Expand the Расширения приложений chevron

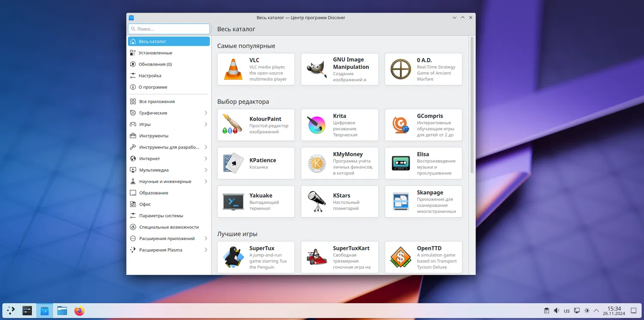[x=206, y=238]
